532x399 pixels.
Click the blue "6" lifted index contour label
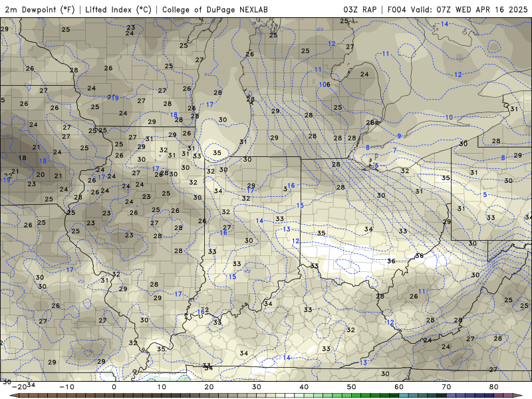pyautogui.click(x=376, y=166)
